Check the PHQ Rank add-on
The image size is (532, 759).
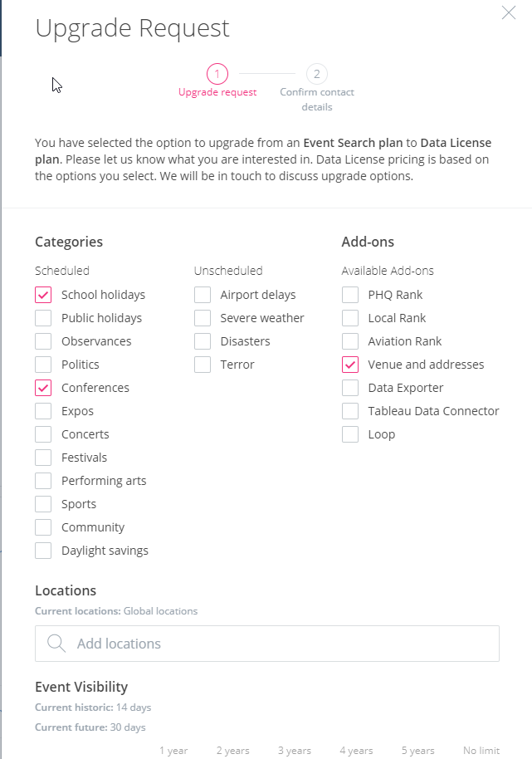point(350,295)
